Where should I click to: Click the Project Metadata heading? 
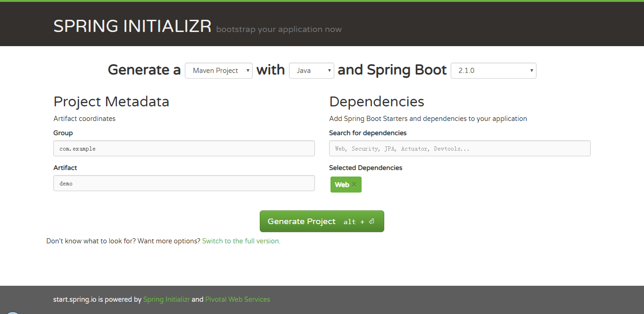click(x=111, y=102)
